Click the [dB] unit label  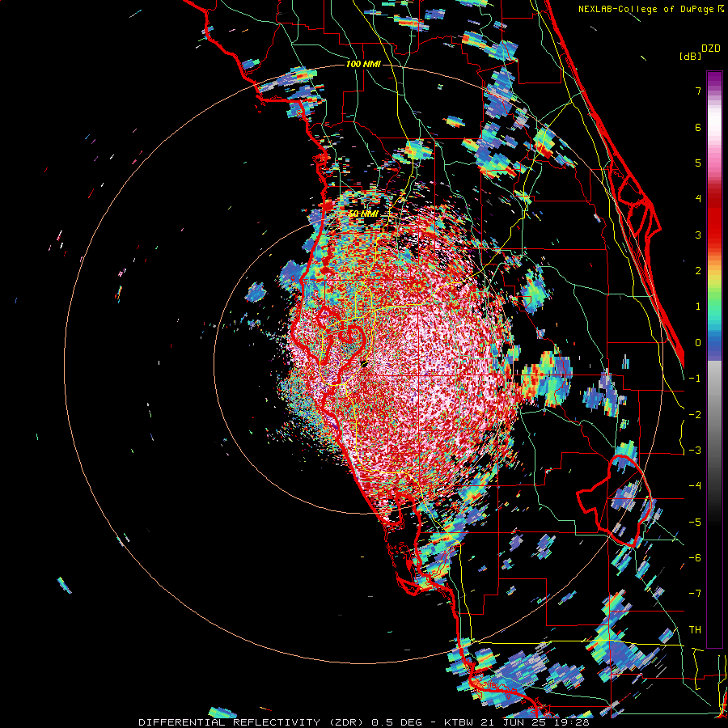(x=691, y=56)
